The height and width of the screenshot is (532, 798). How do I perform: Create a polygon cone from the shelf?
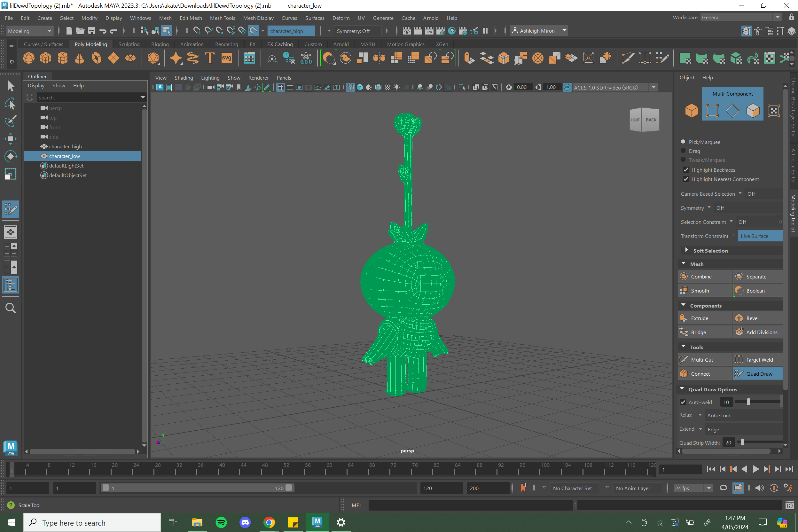(79, 58)
